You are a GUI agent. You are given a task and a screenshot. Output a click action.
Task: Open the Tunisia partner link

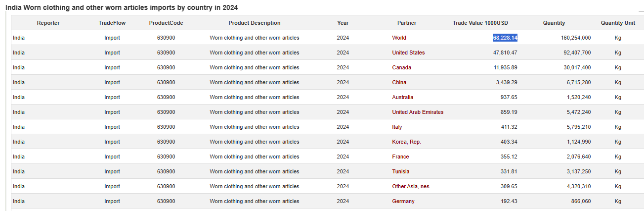click(x=400, y=171)
